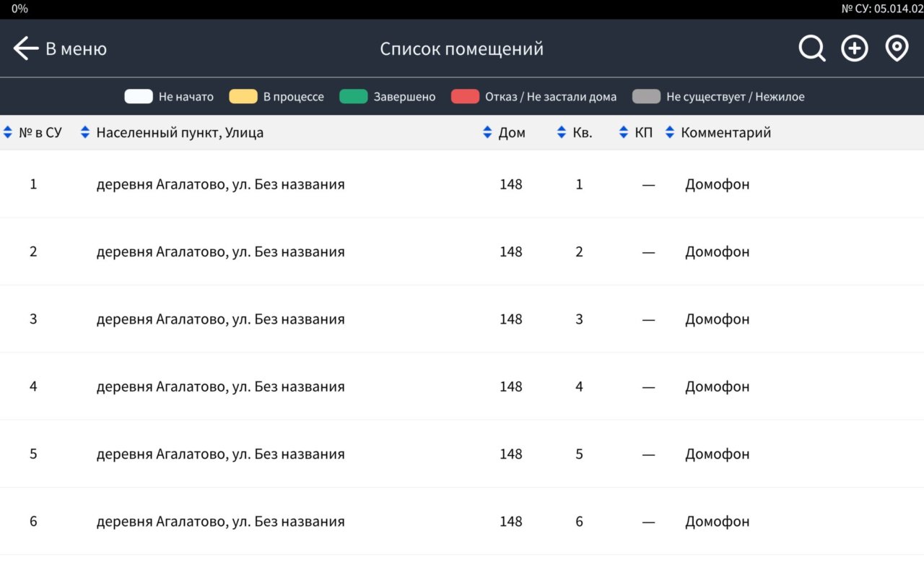
Task: Select the row for apartment 3
Action: coord(579,319)
